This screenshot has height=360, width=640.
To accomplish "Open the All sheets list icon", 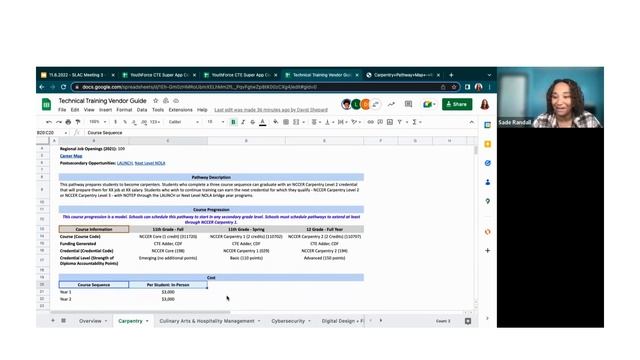I will click(64, 321).
